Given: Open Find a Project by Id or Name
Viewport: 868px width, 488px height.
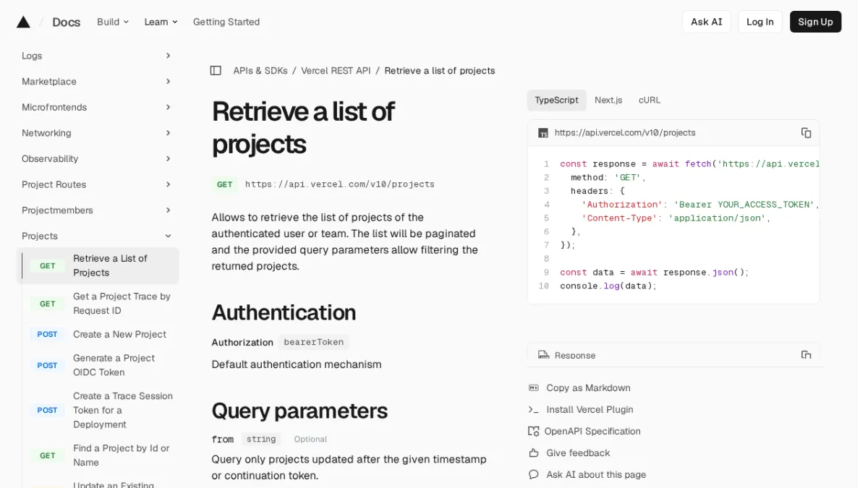Looking at the screenshot, I should point(98,455).
